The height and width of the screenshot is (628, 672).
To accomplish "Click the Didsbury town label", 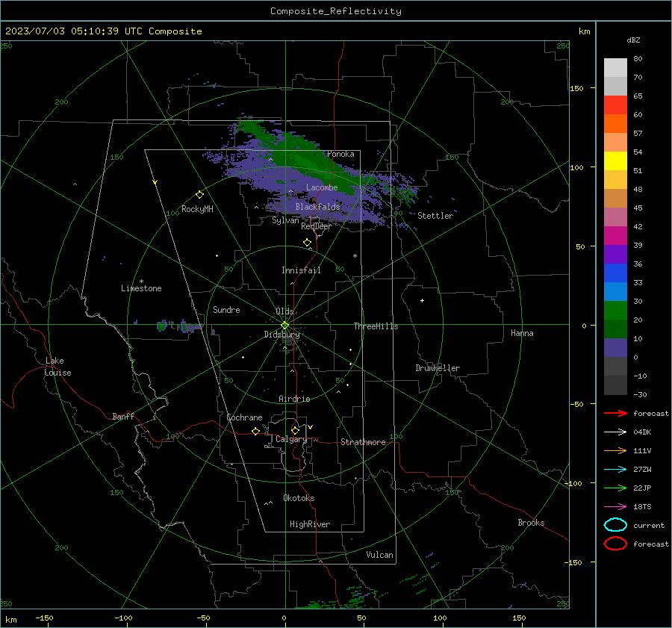I will [281, 335].
